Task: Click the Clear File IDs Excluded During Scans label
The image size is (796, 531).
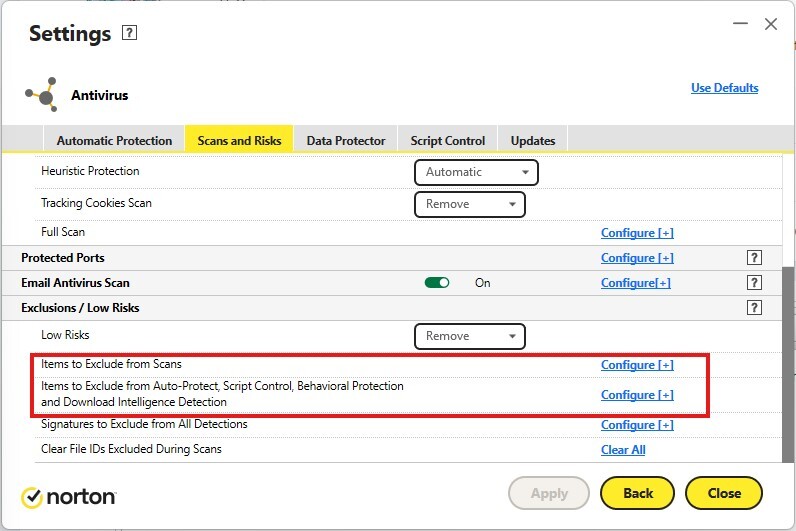Action: [131, 449]
